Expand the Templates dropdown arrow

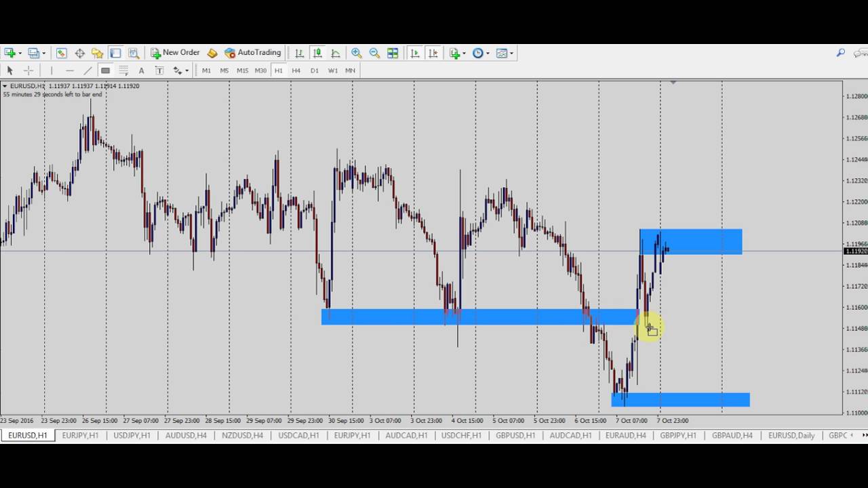(x=511, y=53)
